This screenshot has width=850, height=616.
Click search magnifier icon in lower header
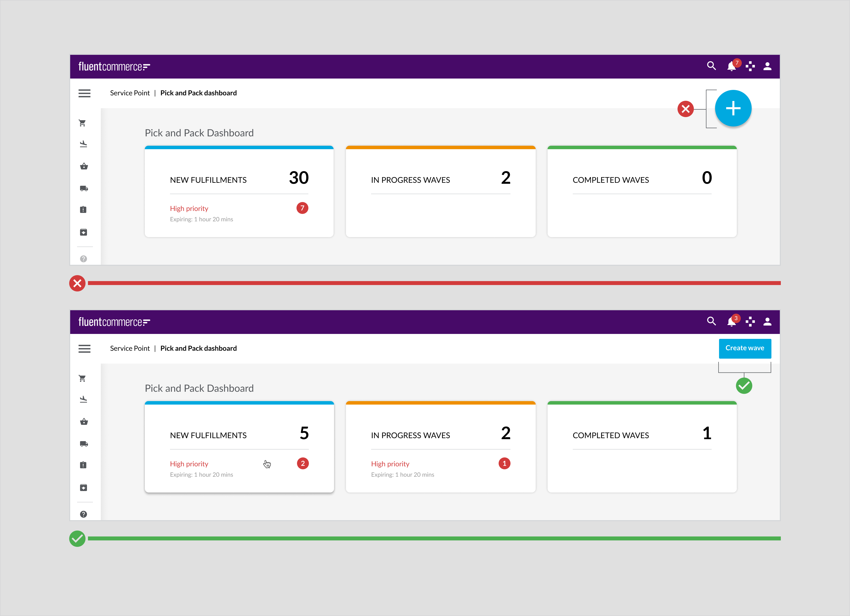(711, 321)
